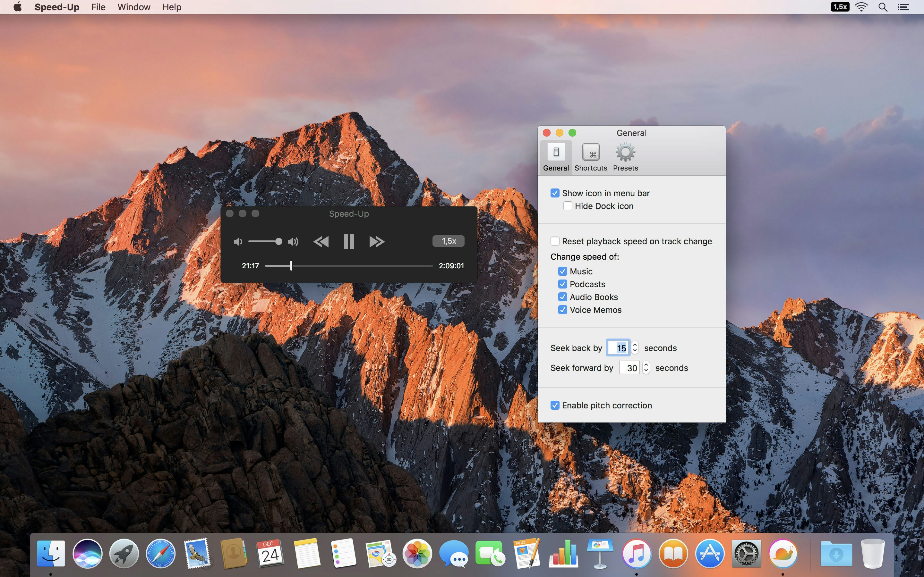Click the 1,5x speed button in the player
924x577 pixels.
point(448,241)
